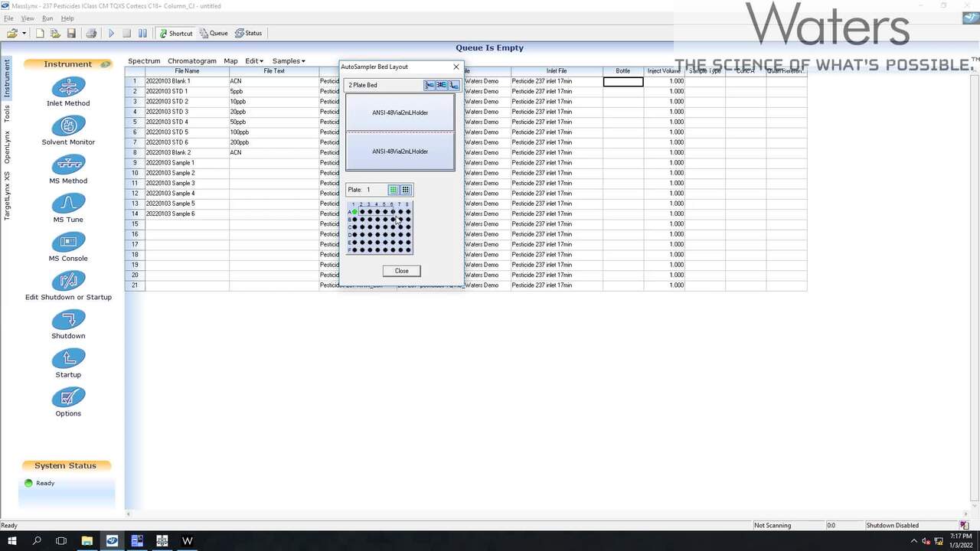Screen dimensions: 980x551
Task: Select vial A1 on the plate map
Action: coord(354,212)
